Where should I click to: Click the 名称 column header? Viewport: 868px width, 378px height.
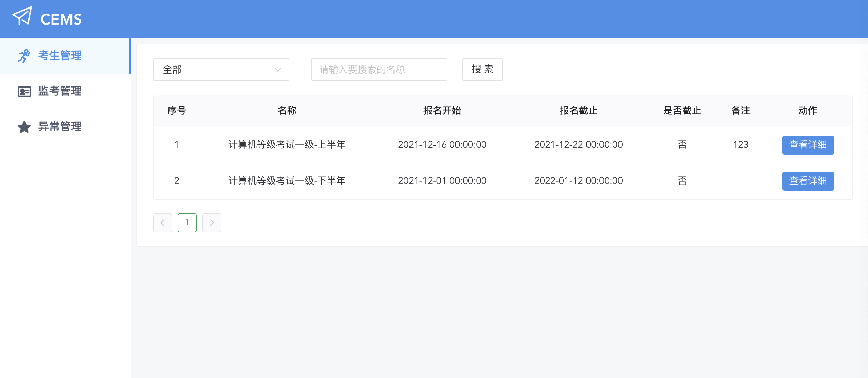tap(287, 111)
